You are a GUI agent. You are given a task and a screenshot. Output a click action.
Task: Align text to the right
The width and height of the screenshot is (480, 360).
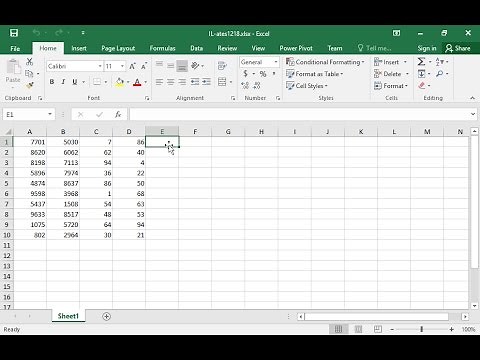coord(182,82)
